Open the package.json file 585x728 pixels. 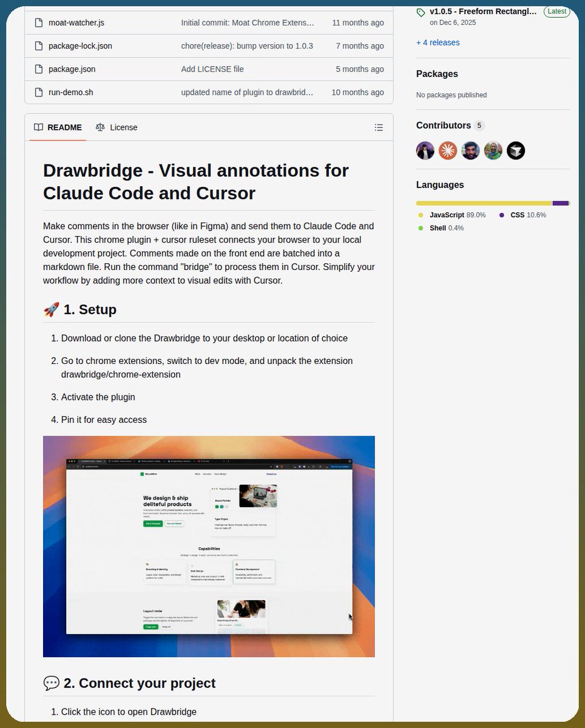pyautogui.click(x=72, y=69)
